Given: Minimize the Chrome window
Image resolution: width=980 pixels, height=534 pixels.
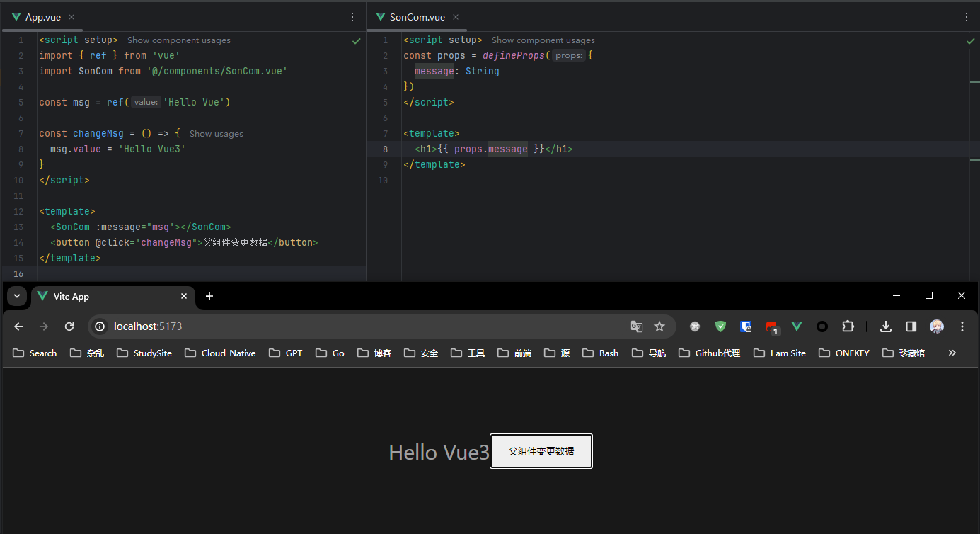Looking at the screenshot, I should pos(897,295).
